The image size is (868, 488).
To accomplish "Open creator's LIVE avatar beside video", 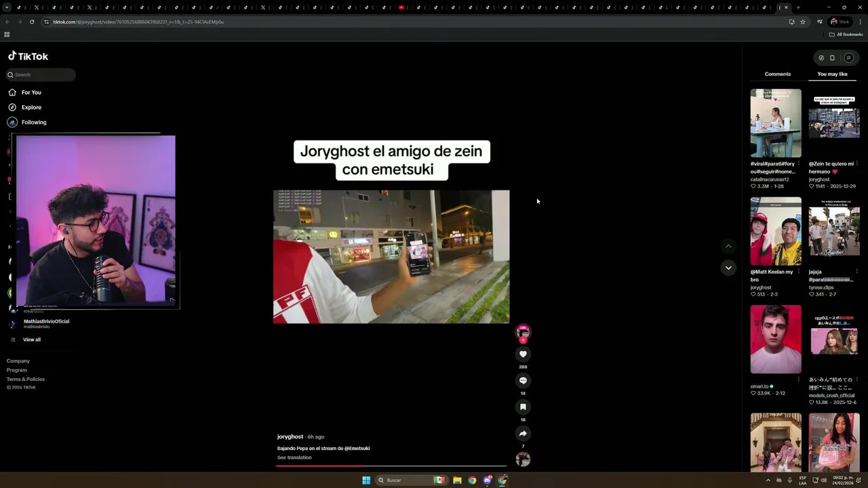I will click(523, 331).
